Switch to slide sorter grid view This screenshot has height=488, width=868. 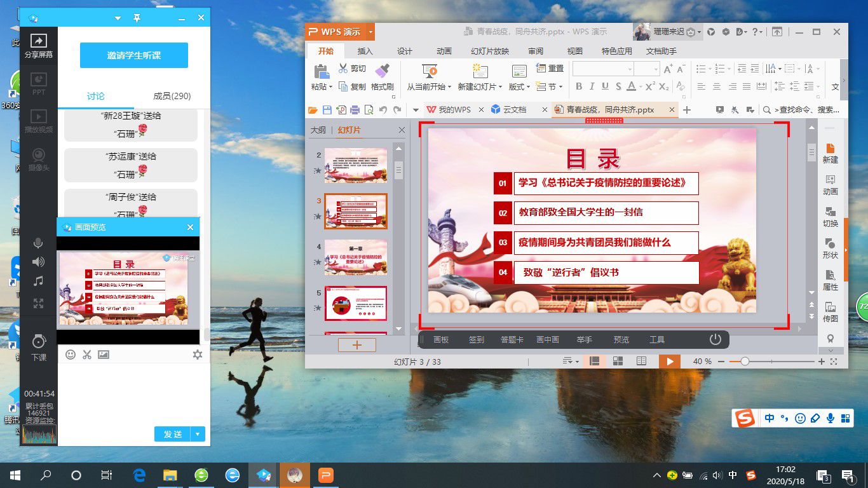click(618, 361)
